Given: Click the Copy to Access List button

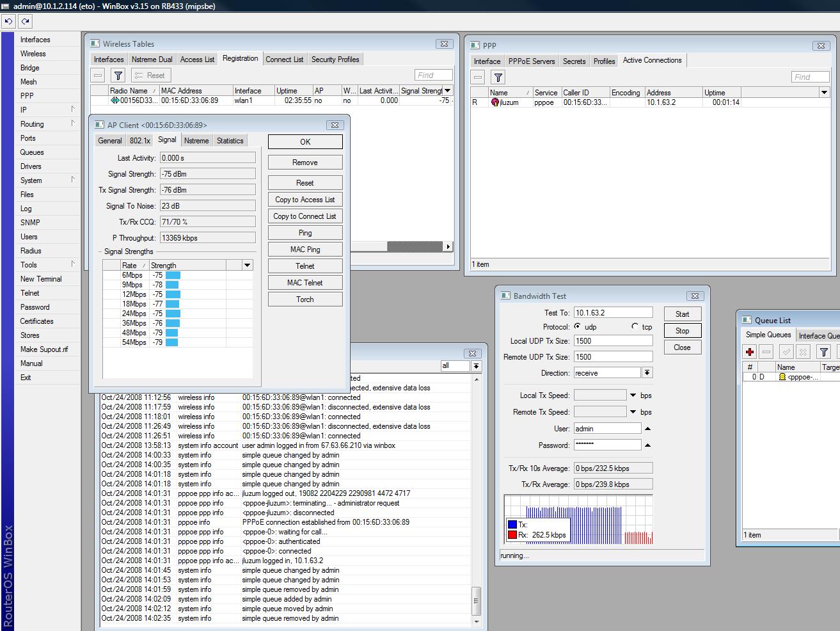Looking at the screenshot, I should (305, 199).
